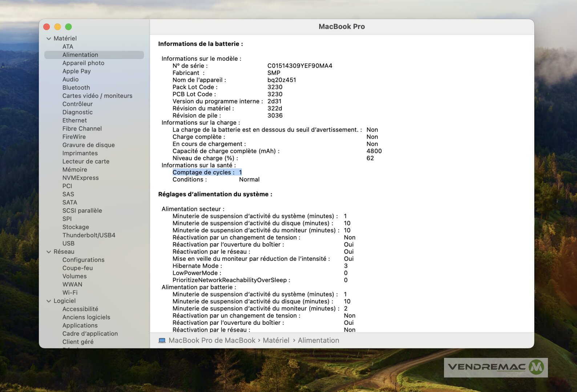The height and width of the screenshot is (392, 577).
Task: Select Mémoire in the hardware list
Action: pyautogui.click(x=74, y=170)
